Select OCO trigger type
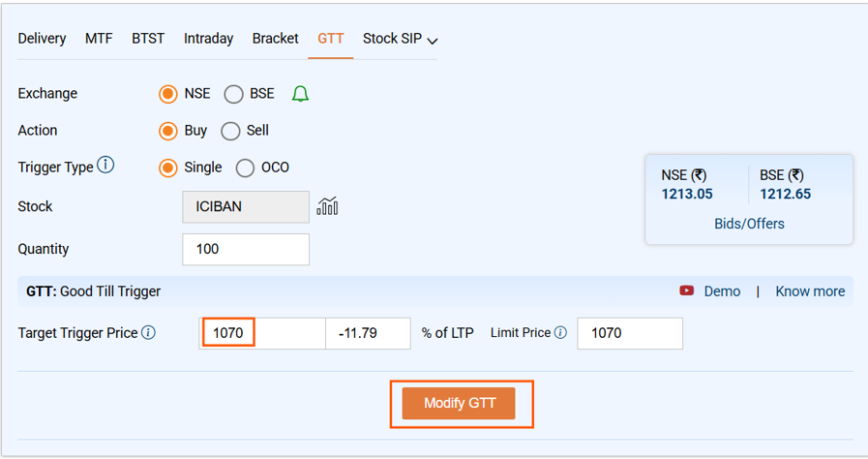This screenshot has width=868, height=459. (x=246, y=168)
